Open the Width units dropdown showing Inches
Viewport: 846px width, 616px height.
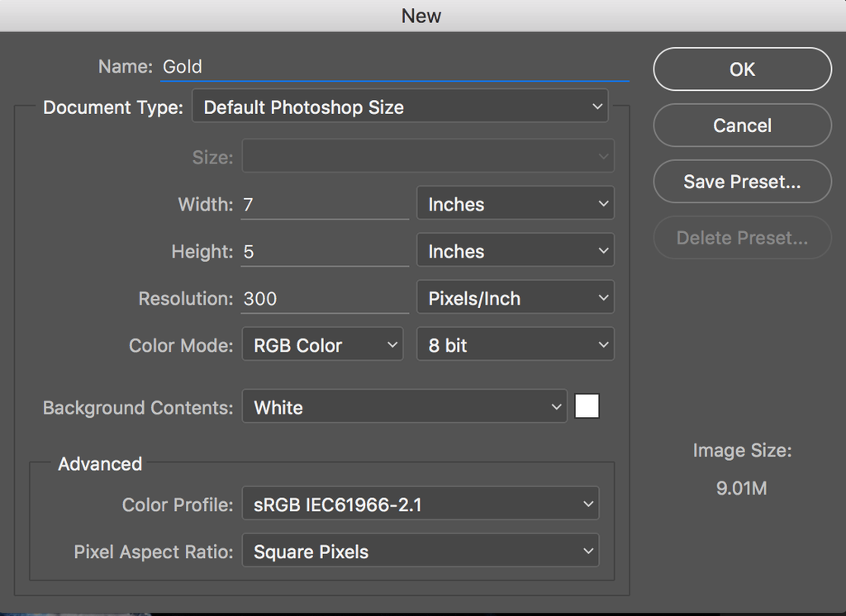(515, 203)
